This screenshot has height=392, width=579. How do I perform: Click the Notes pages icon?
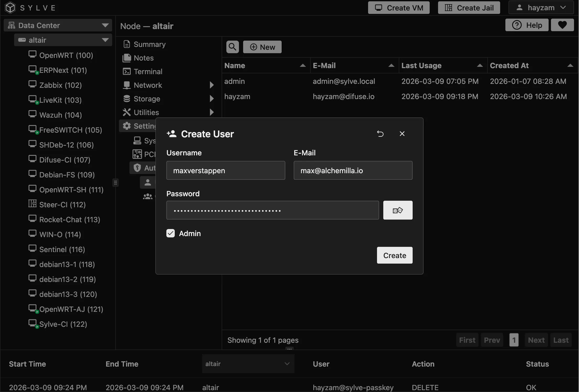click(x=127, y=58)
